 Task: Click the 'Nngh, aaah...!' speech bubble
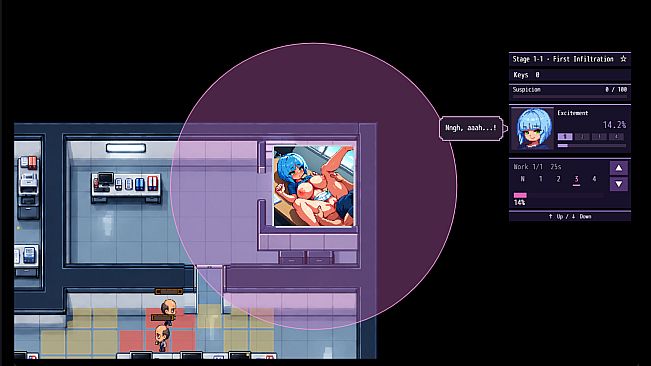point(471,128)
